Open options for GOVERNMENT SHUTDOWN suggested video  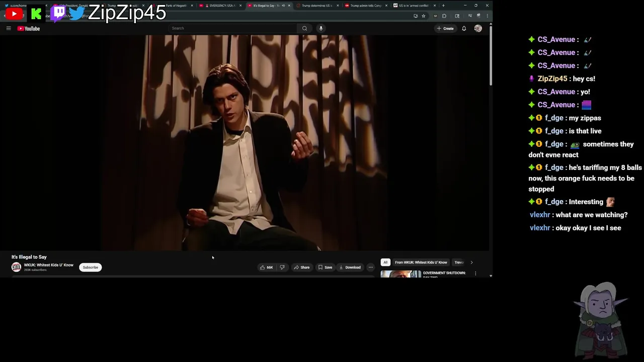(475, 274)
